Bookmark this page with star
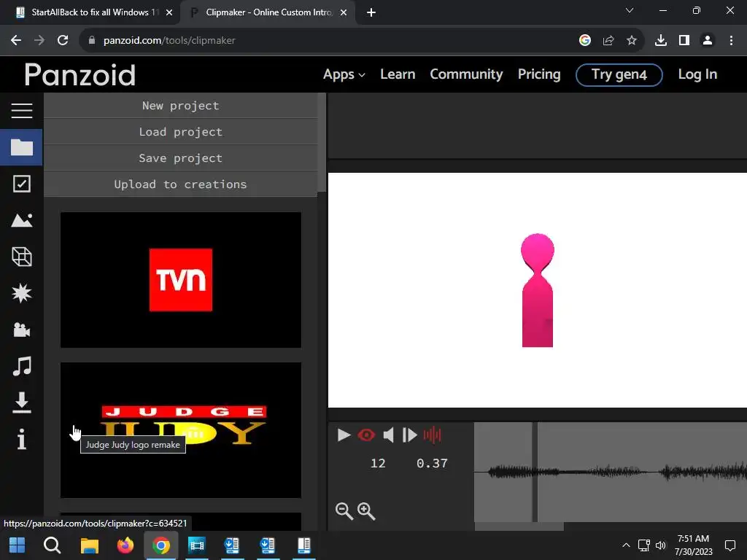 tap(632, 41)
